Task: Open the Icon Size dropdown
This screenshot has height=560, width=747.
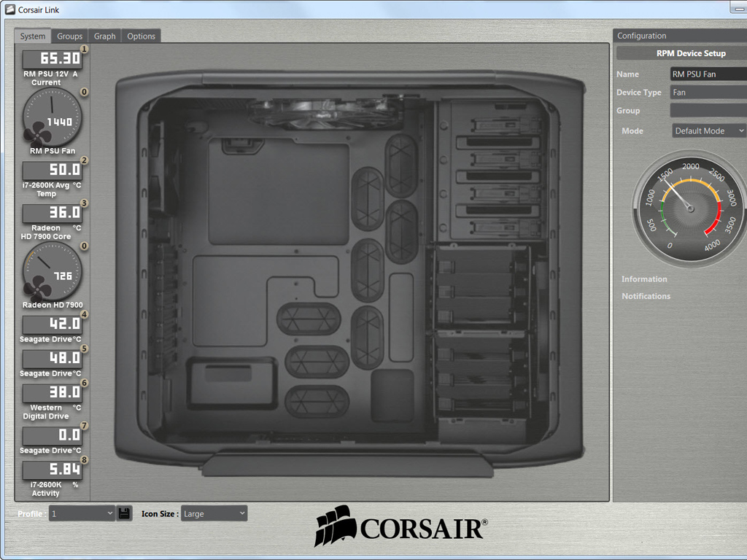Action: click(x=214, y=513)
